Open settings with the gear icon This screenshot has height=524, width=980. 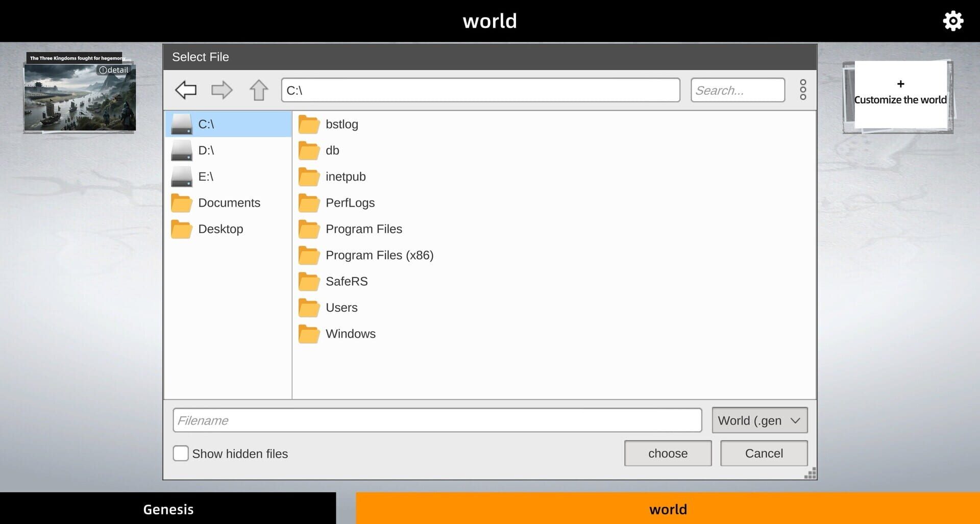click(x=952, y=20)
